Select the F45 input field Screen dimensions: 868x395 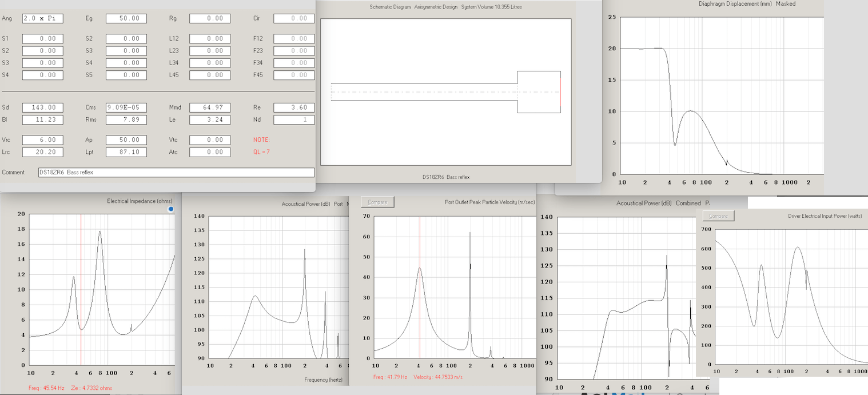pyautogui.click(x=294, y=75)
